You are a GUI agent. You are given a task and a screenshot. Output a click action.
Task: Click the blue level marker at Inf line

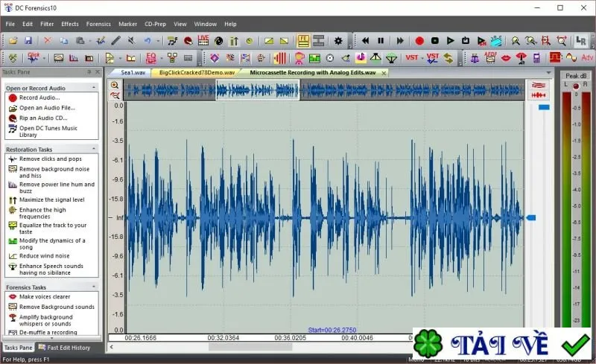pyautogui.click(x=531, y=217)
